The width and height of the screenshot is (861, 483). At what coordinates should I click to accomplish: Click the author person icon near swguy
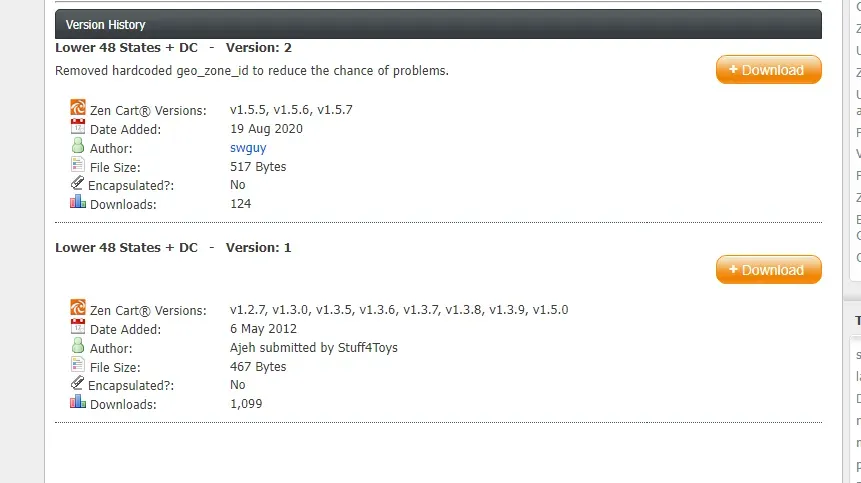[78, 145]
